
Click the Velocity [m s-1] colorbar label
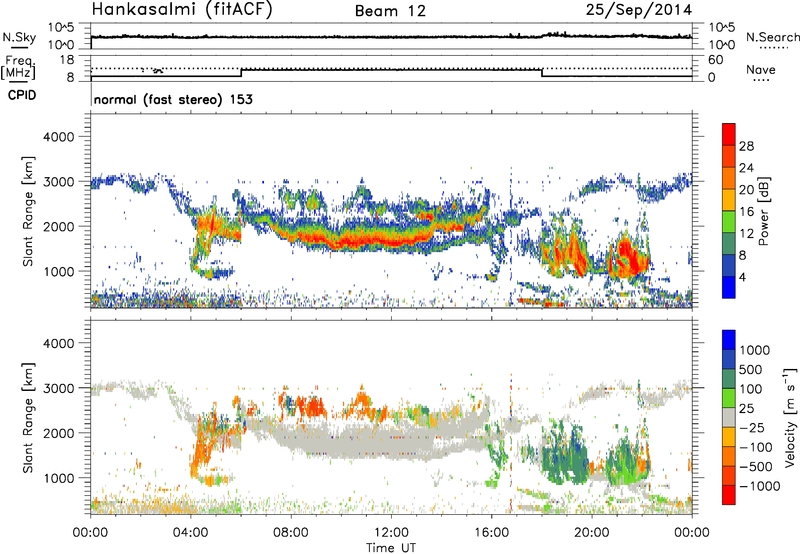(790, 417)
